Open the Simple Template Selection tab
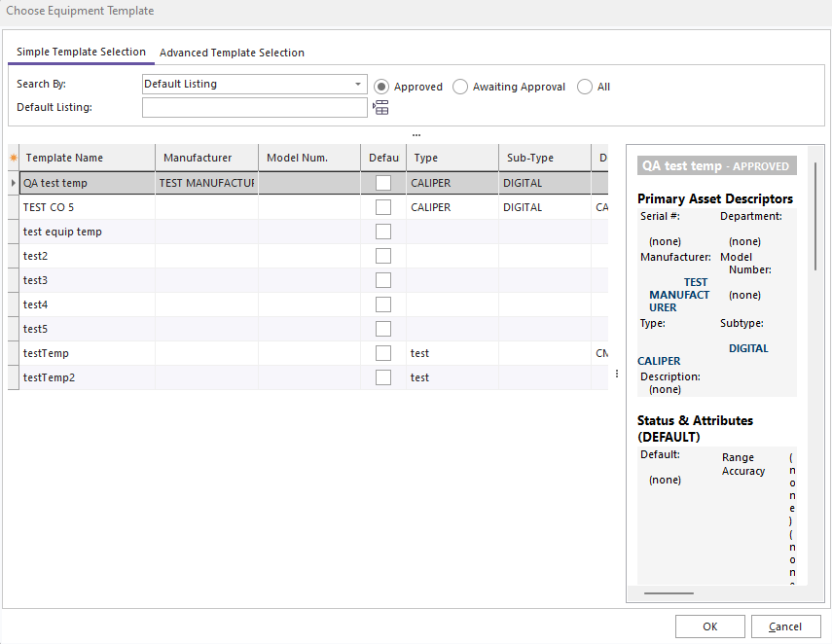Screen dimensions: 832x644 coord(81,53)
